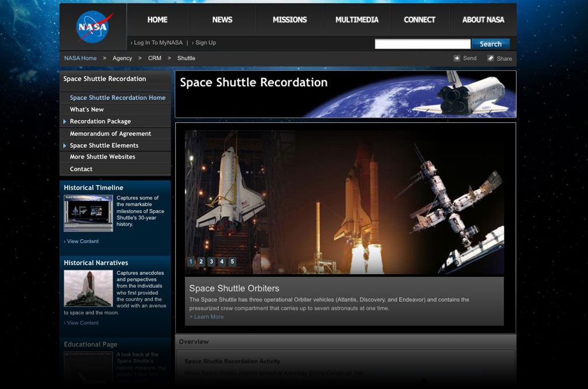The height and width of the screenshot is (389, 588).
Task: Click the Learn More link under Space Shuttle Orbiters
Action: coord(207,317)
